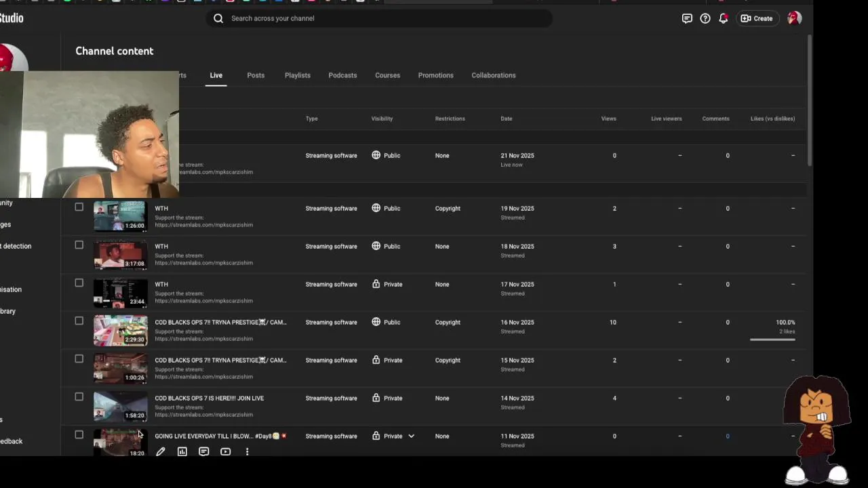This screenshot has width=868, height=488.
Task: Sort by the Views column header
Action: pyautogui.click(x=608, y=119)
